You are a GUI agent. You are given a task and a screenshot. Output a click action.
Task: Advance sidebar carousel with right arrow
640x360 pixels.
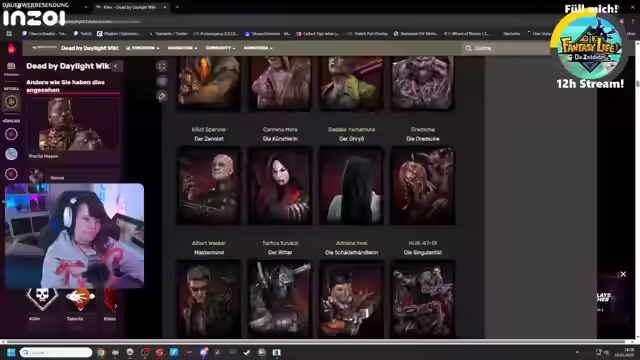pos(116,306)
